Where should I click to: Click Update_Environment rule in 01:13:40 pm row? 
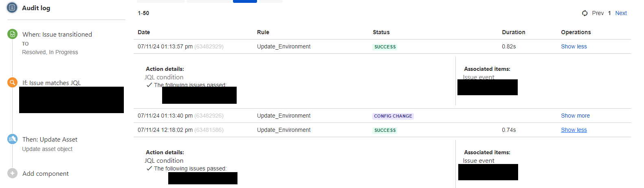[284, 116]
